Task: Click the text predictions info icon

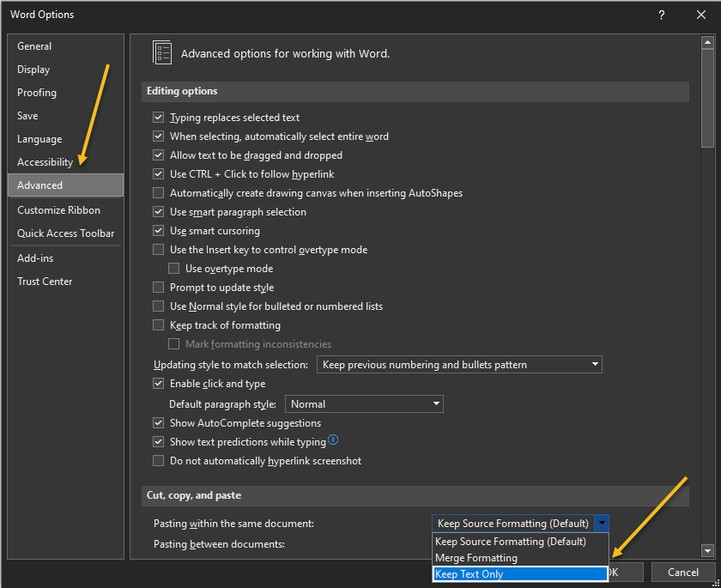Action: [x=333, y=441]
